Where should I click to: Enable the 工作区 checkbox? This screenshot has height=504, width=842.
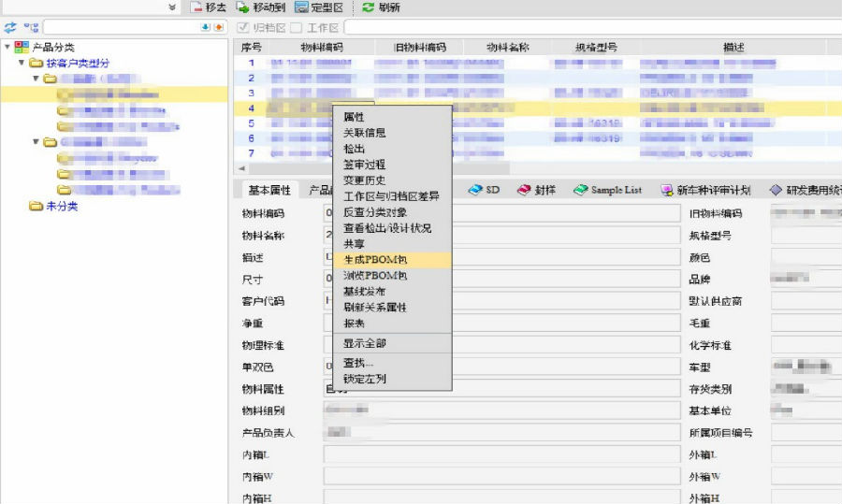296,28
